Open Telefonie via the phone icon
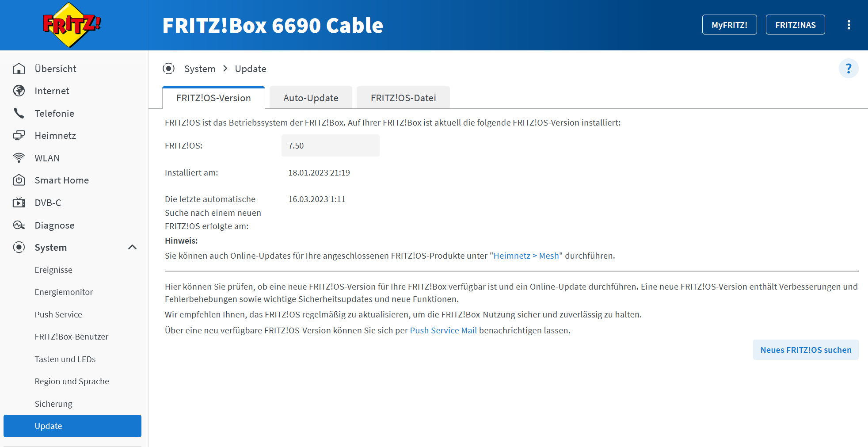 click(19, 113)
